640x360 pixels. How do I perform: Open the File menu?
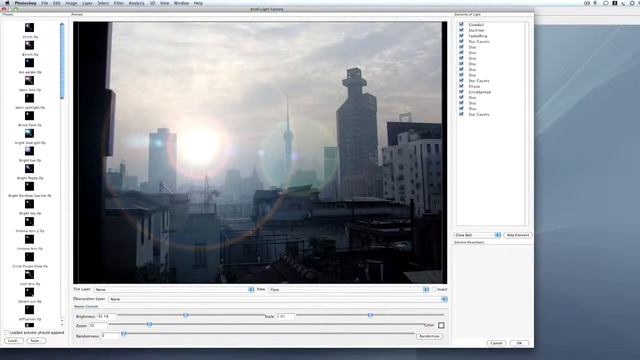[44, 3]
